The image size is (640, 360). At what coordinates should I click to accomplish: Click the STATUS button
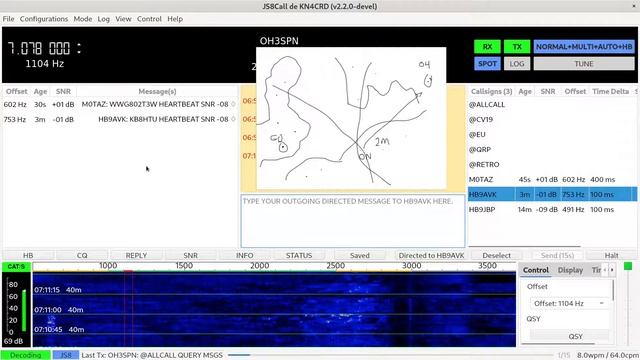[299, 255]
